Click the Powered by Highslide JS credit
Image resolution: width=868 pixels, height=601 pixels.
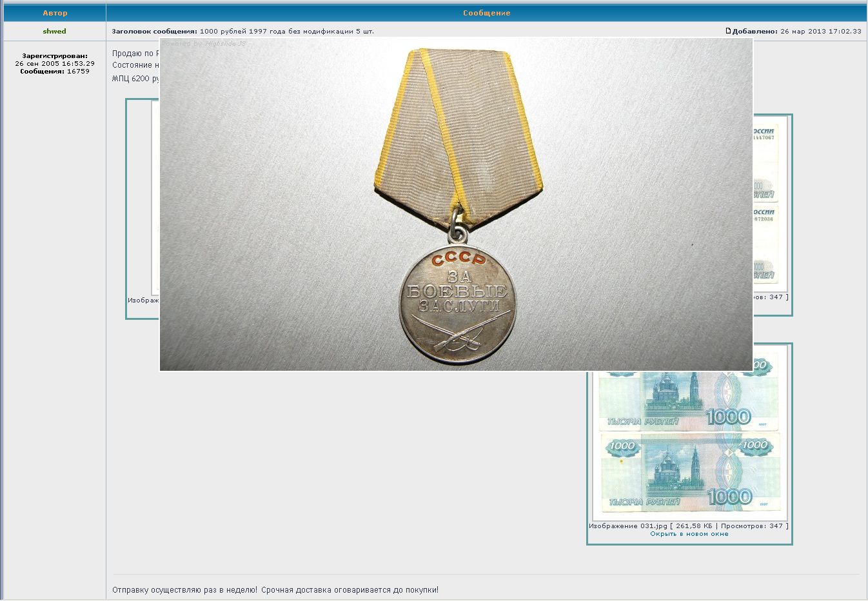click(x=204, y=44)
